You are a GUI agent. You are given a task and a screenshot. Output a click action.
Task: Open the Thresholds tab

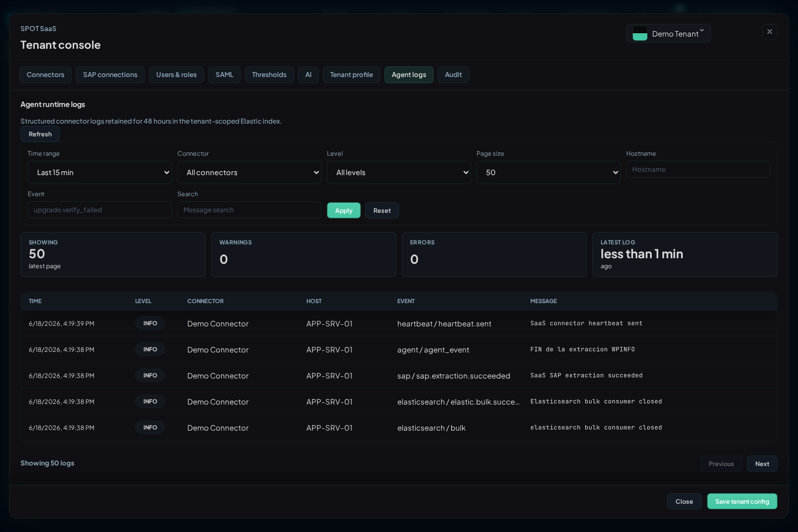269,75
